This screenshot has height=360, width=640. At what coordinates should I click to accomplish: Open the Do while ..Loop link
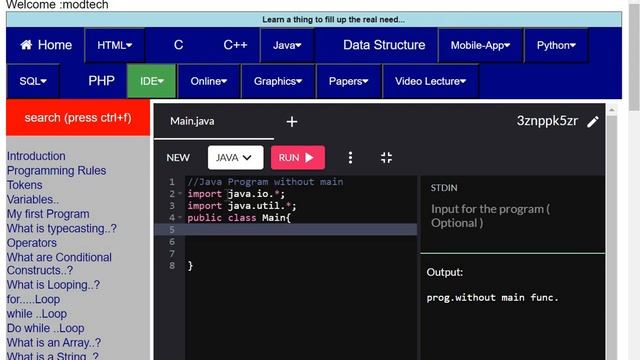pos(45,328)
